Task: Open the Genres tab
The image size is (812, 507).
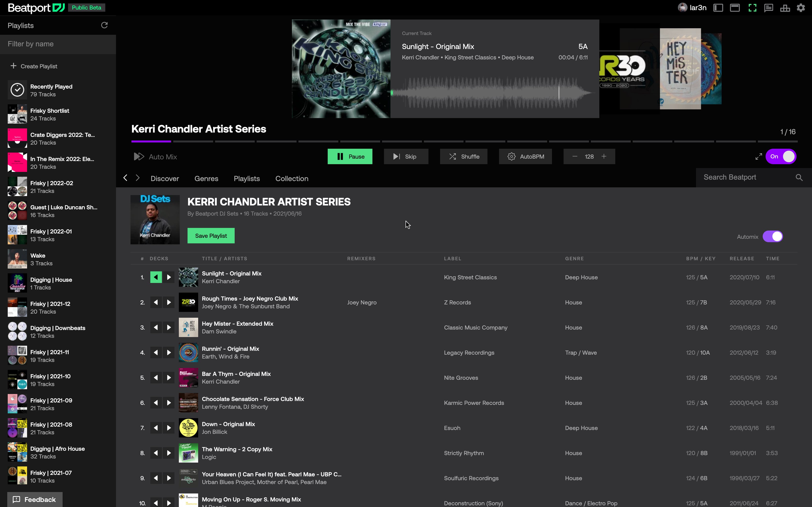Action: coord(206,178)
